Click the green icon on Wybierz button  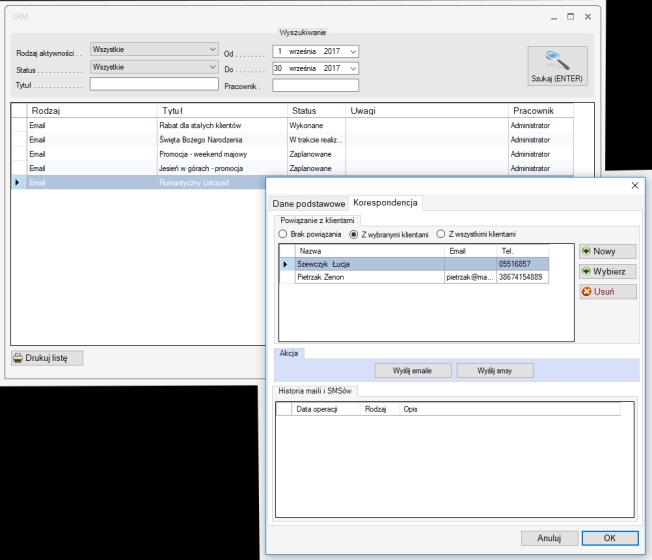click(x=586, y=271)
